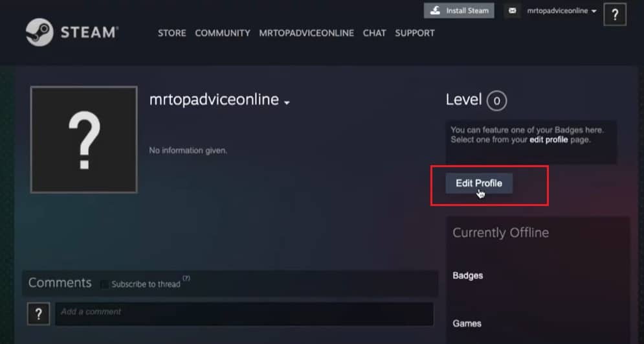Image resolution: width=644 pixels, height=344 pixels.
Task: Click the Add a comment field
Action: pos(244,314)
